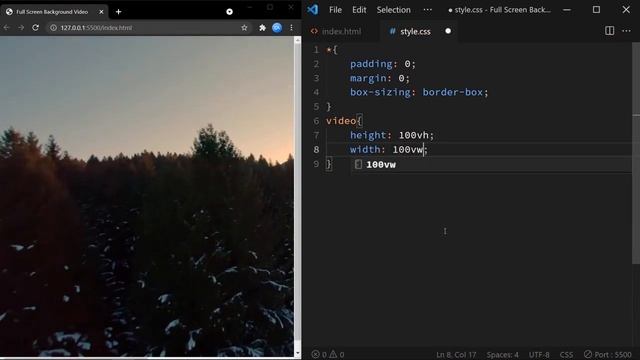Change encoding via UTF-8 status item
This screenshot has height=360, width=640.
[x=539, y=354]
